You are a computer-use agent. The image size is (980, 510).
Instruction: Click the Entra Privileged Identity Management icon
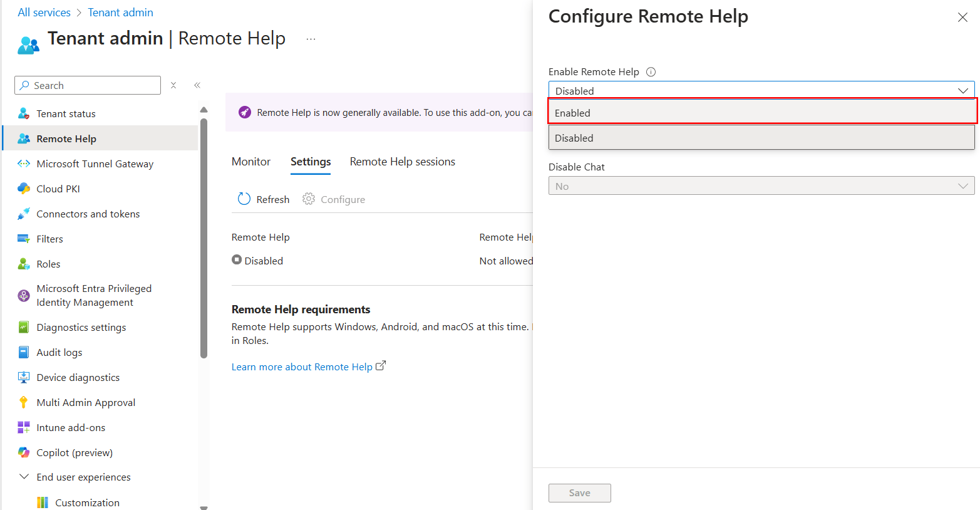click(x=24, y=295)
